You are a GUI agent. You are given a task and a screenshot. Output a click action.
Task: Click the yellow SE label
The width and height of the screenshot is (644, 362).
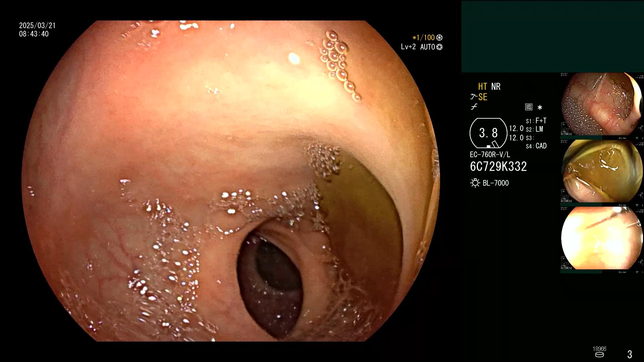483,97
